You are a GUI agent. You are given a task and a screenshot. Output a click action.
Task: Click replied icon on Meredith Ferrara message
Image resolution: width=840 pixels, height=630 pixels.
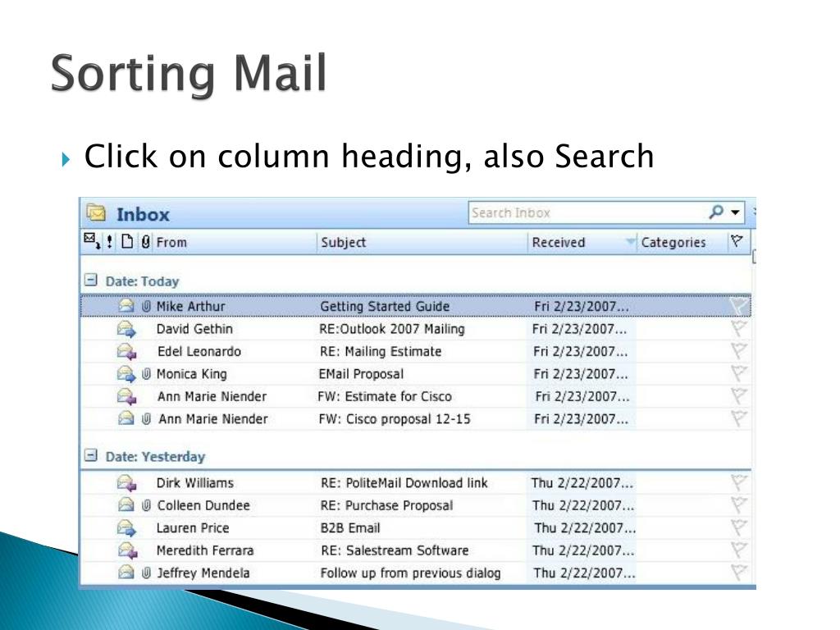(126, 550)
